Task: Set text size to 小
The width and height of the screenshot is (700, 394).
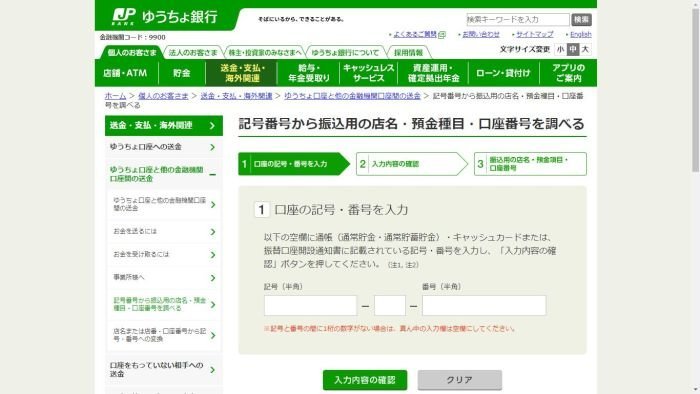Action: coord(561,49)
